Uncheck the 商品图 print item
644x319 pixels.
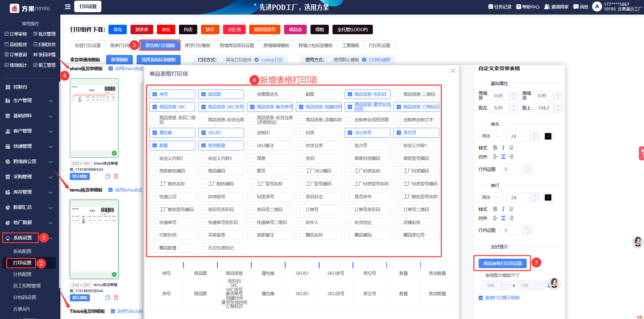[x=204, y=94]
